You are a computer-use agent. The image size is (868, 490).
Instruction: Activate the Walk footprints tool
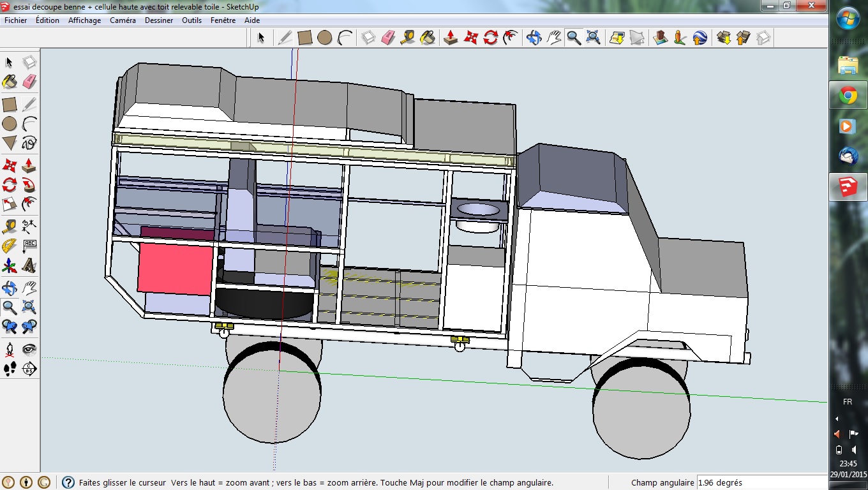point(10,368)
